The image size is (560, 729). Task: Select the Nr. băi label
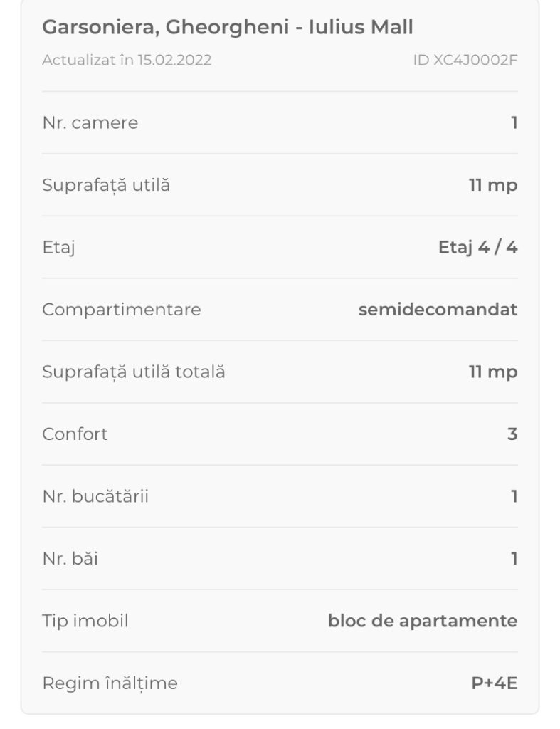tap(70, 559)
